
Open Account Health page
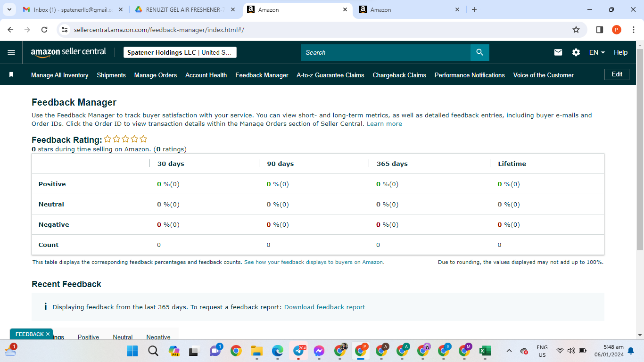point(206,75)
